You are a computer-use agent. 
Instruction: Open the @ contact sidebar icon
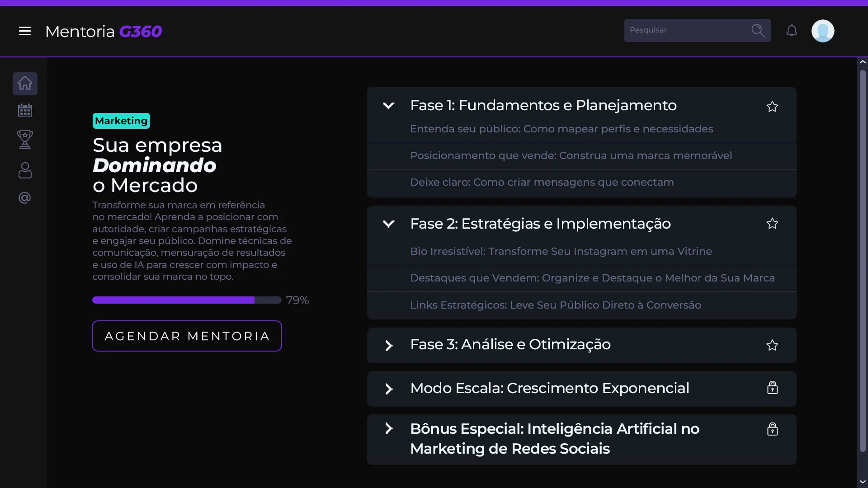pos(25,198)
